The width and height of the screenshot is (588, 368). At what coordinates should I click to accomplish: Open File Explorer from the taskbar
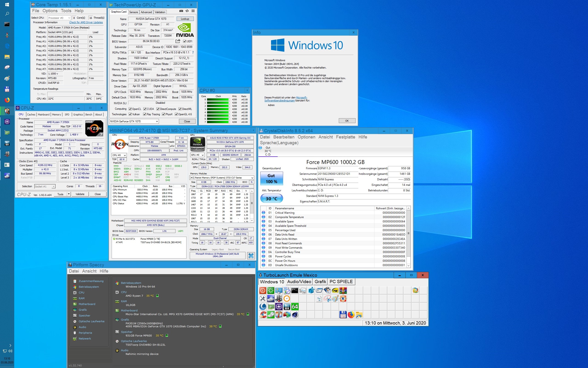pos(7,57)
